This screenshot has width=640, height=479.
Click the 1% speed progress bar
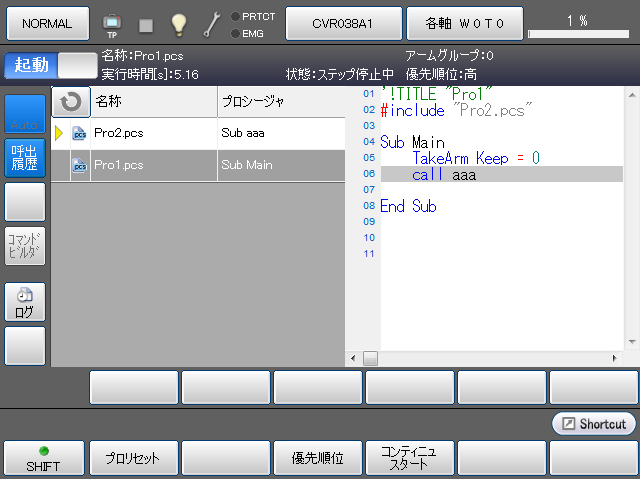coord(577,33)
